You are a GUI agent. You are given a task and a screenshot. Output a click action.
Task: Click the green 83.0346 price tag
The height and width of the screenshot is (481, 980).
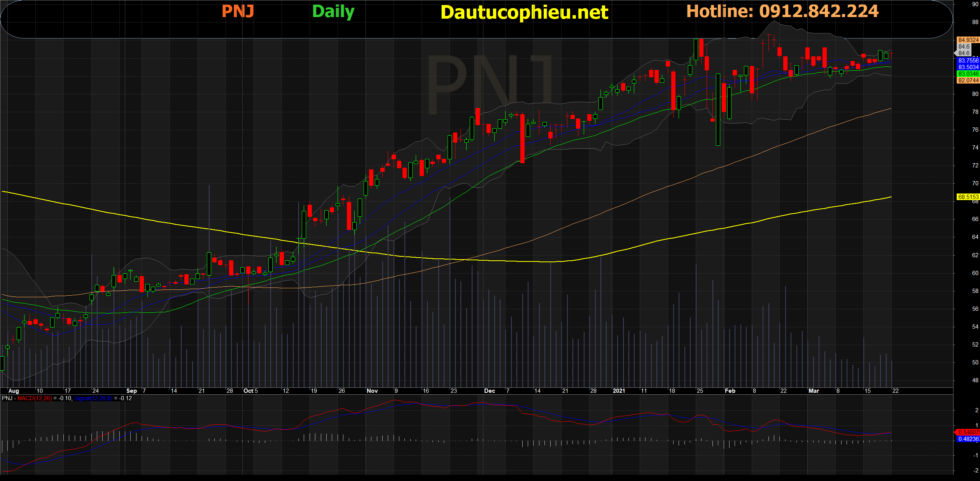click(968, 74)
